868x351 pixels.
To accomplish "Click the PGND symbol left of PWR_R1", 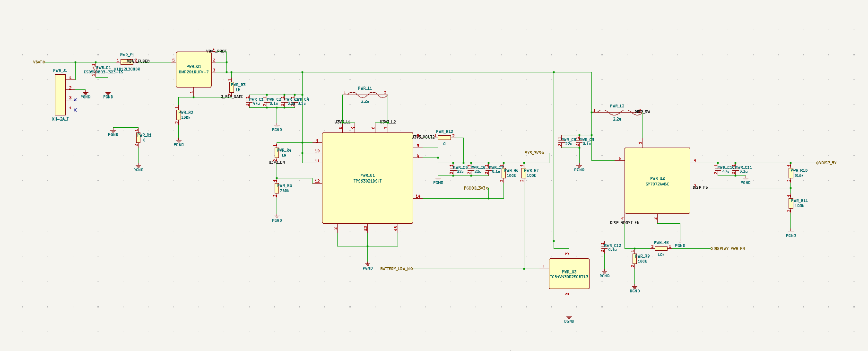I will tap(113, 132).
